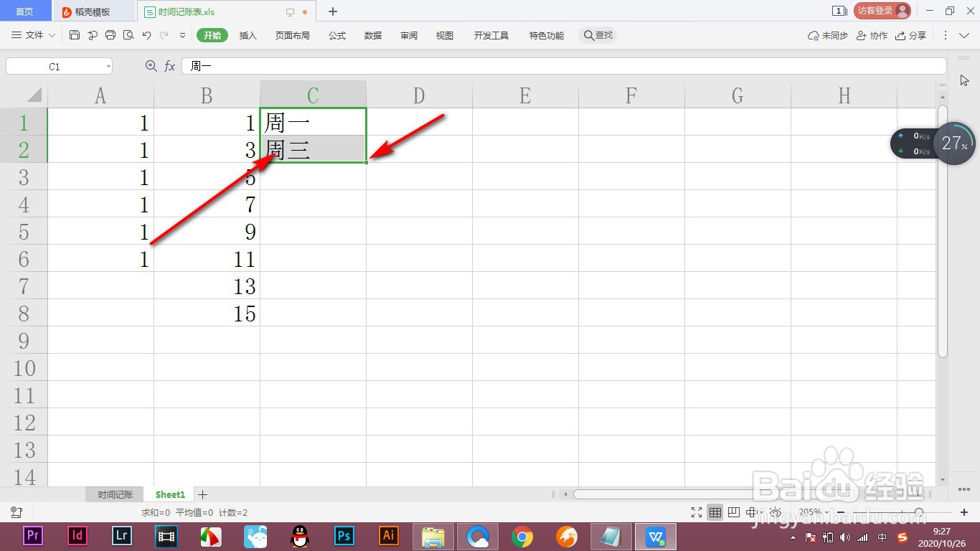Click the Name Box showing C1
The image size is (980, 551).
55,66
